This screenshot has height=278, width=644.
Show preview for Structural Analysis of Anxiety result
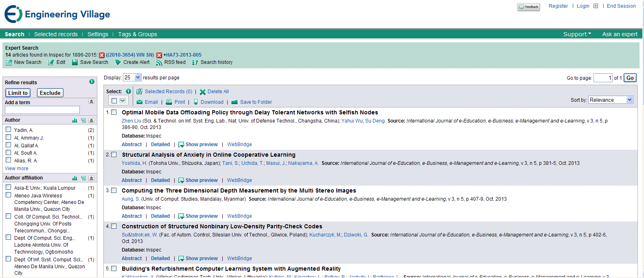198,180
